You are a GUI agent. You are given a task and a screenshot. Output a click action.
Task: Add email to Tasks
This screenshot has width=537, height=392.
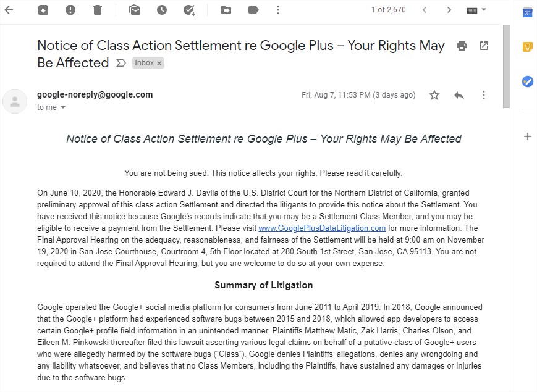click(189, 10)
